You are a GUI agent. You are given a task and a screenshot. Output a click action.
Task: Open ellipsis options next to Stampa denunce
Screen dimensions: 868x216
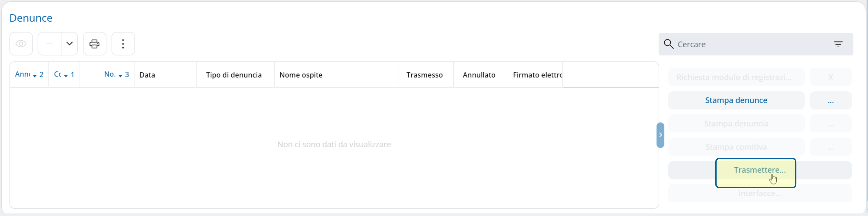pyautogui.click(x=831, y=101)
